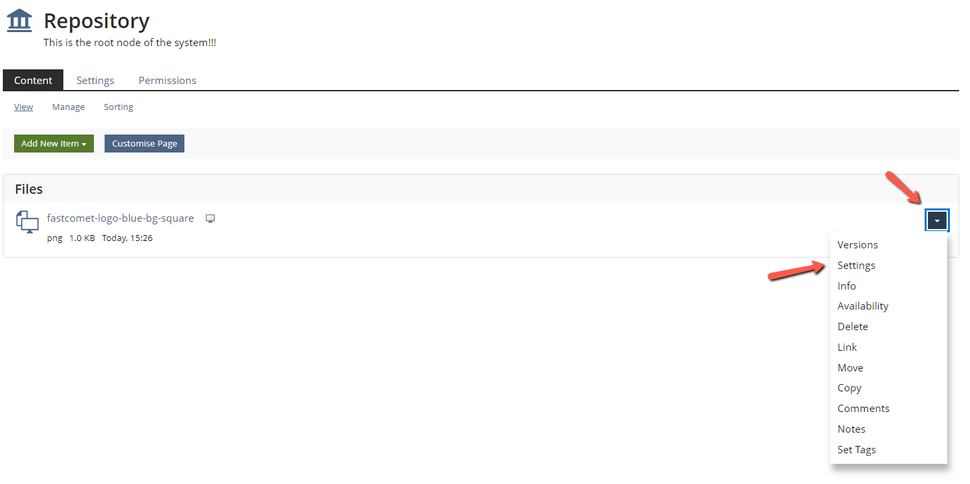Image resolution: width=970 pixels, height=484 pixels.
Task: Open the fastcomet-logo-blue-bg-square file link
Action: [x=120, y=218]
